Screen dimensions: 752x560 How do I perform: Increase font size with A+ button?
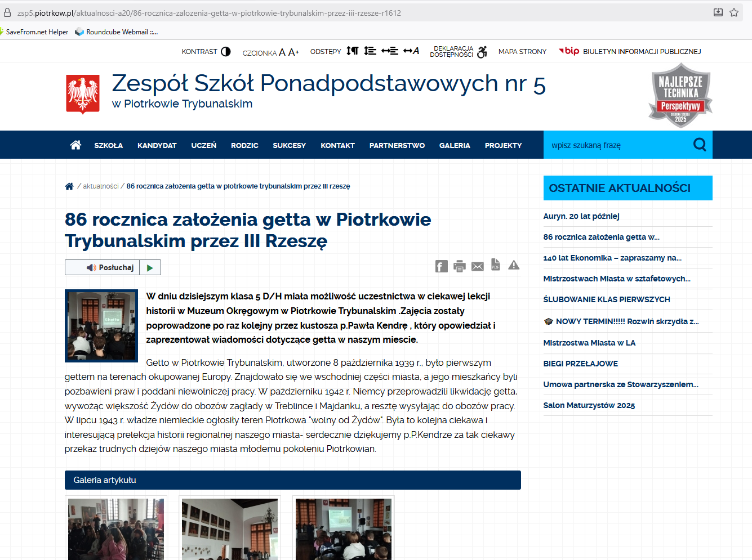(293, 52)
